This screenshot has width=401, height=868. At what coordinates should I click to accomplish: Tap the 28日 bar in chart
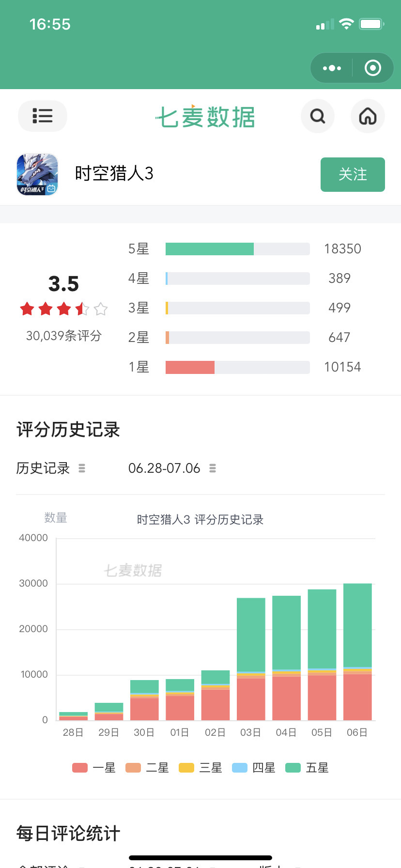(73, 716)
